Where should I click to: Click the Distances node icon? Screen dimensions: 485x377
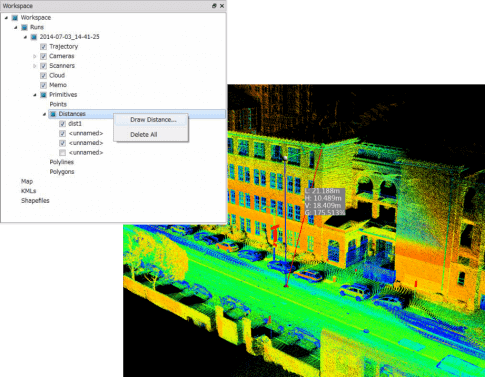tap(53, 114)
